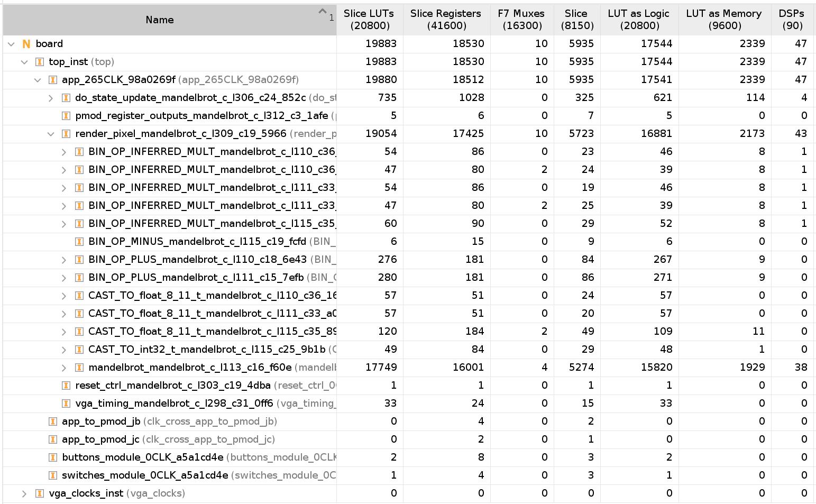Click Slice LUTs value 17749

tap(381, 368)
